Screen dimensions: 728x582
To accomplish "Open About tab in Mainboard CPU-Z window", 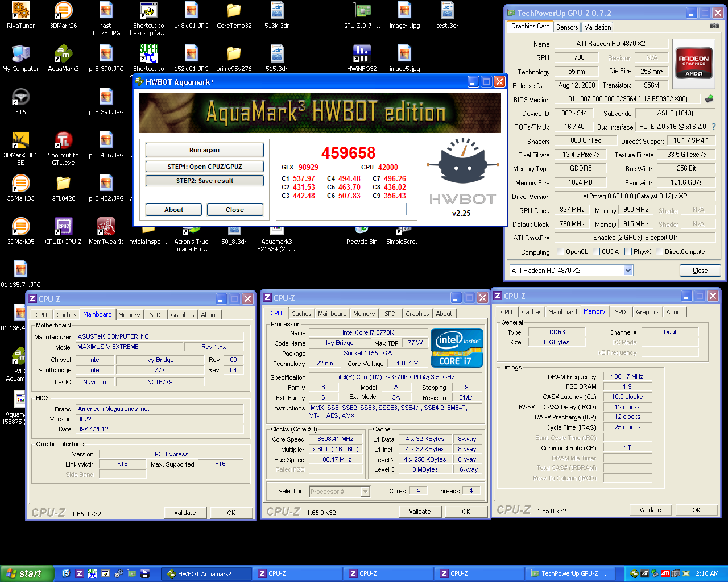I will click(209, 315).
